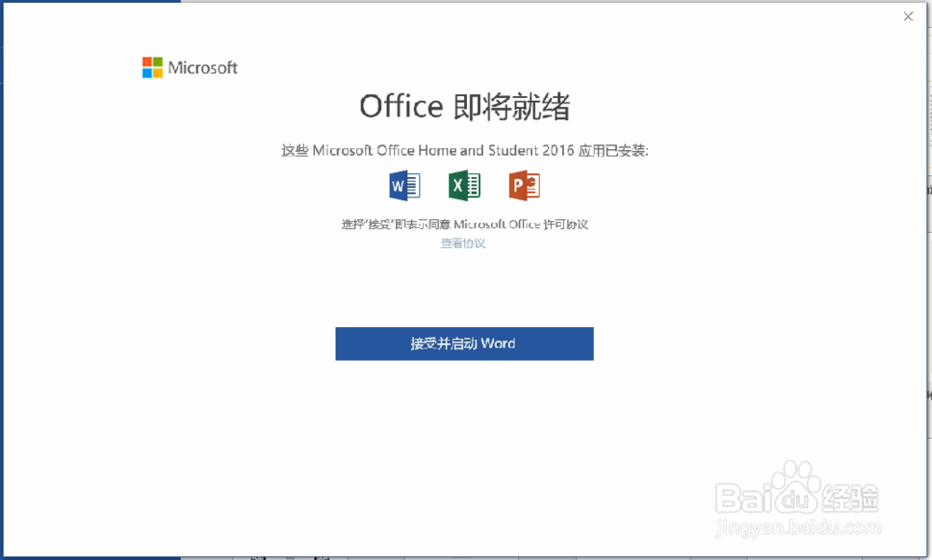Click the Excel application icon
Image resolution: width=932 pixels, height=560 pixels.
point(464,185)
